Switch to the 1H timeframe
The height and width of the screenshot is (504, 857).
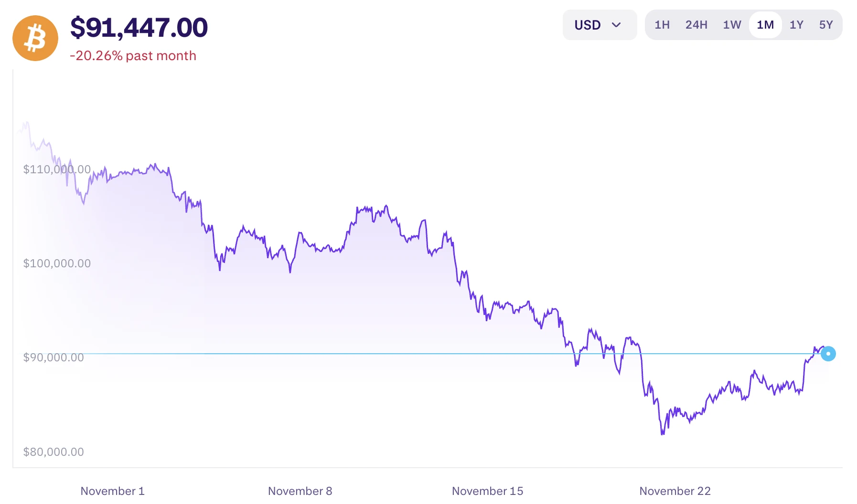[x=663, y=25]
